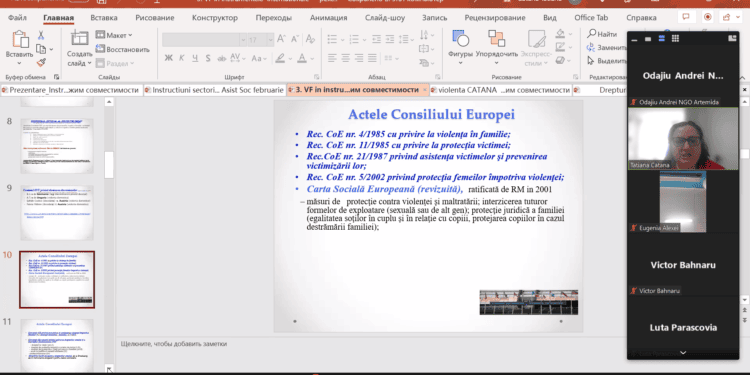
Task: Click Заменить to replace text
Action: 607,47
